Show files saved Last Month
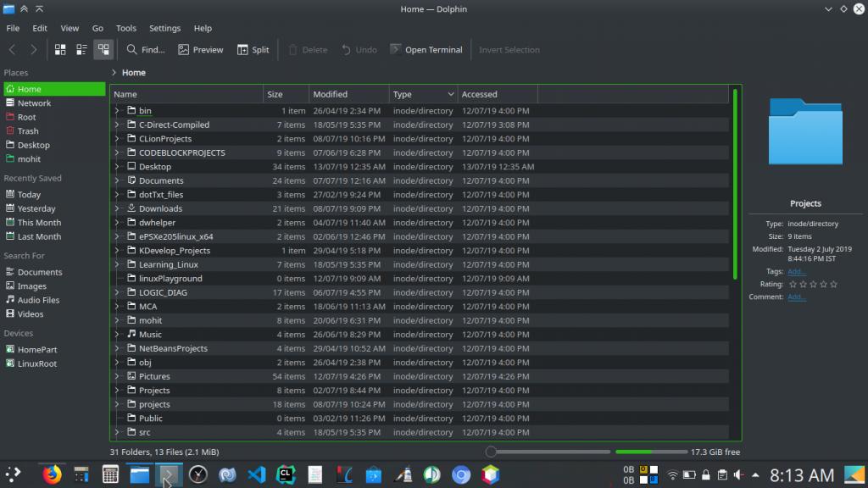The height and width of the screenshot is (488, 868). click(54, 236)
